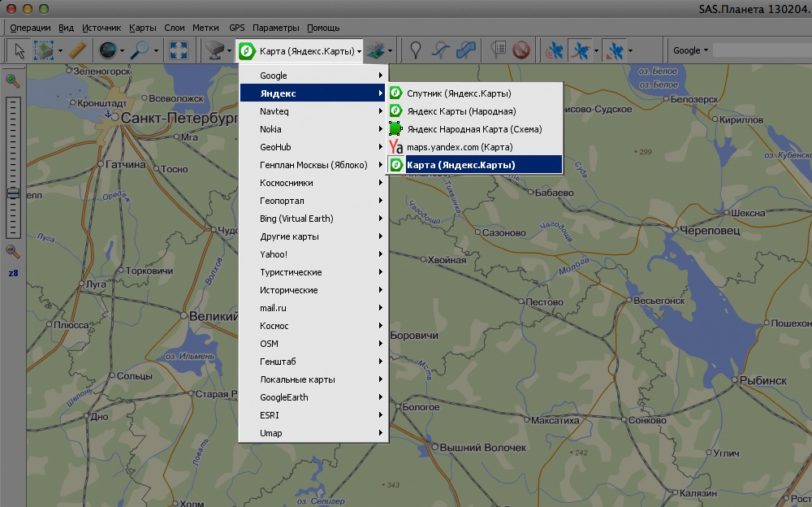Image resolution: width=812 pixels, height=507 pixels.
Task: Activate the selection download tool
Action: tap(44, 51)
